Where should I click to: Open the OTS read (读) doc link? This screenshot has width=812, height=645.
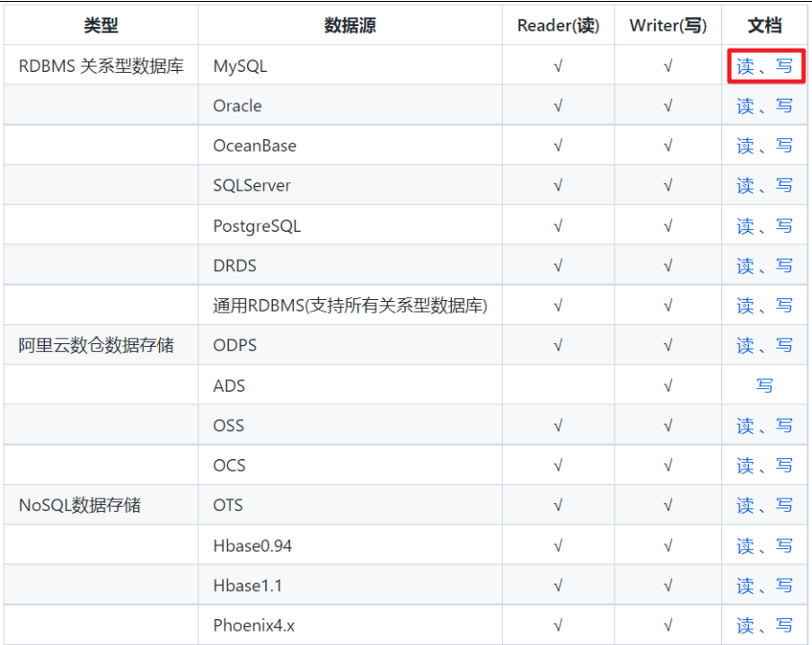[746, 505]
